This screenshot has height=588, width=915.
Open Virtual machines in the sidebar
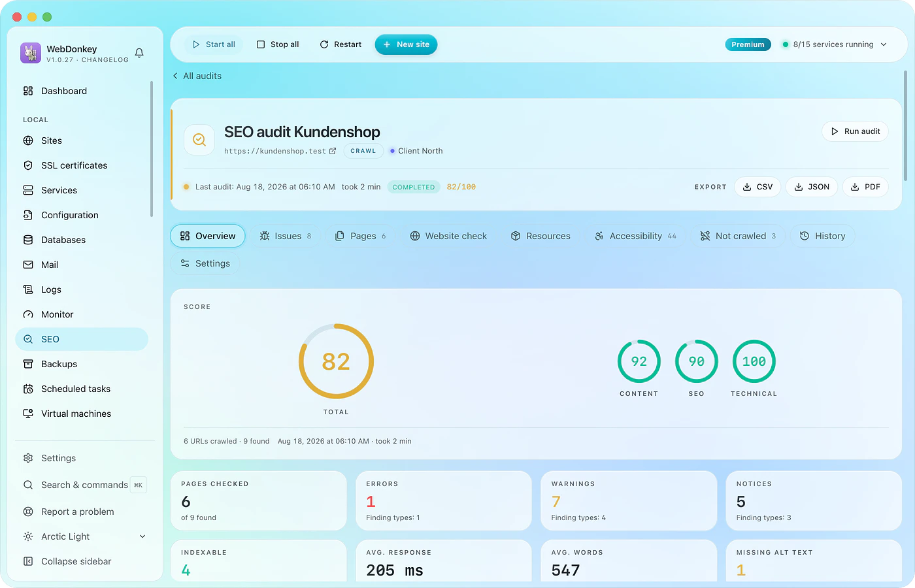[82, 414]
